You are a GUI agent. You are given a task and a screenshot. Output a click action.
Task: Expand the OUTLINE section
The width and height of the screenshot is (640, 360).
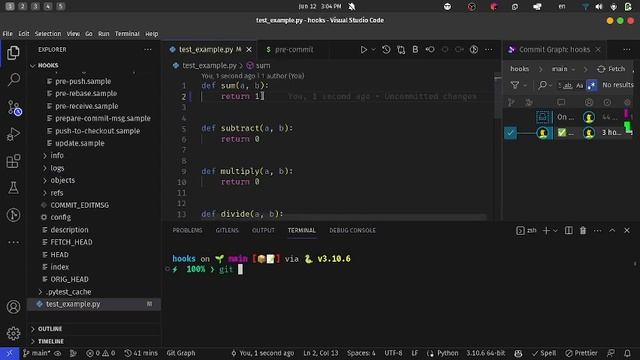pos(50,329)
